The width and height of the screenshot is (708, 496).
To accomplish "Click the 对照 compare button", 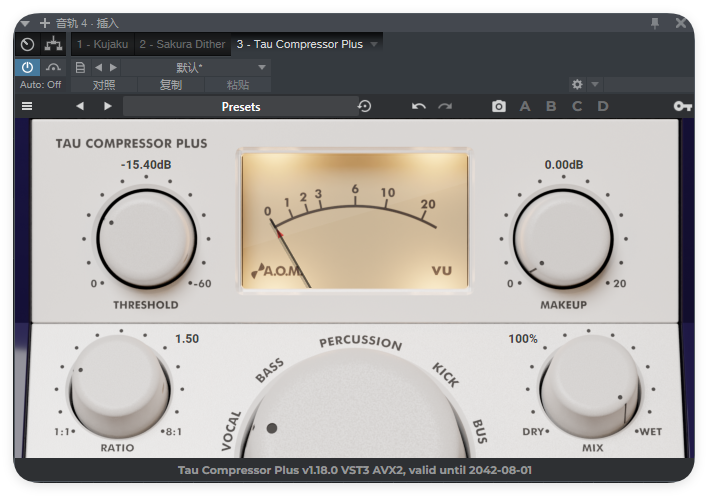I will pos(104,85).
